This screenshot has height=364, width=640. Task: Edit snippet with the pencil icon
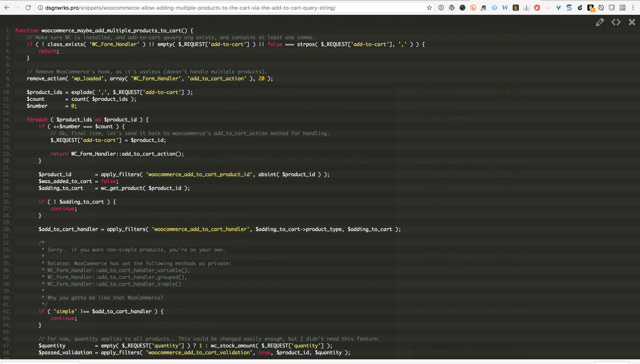[x=600, y=22]
